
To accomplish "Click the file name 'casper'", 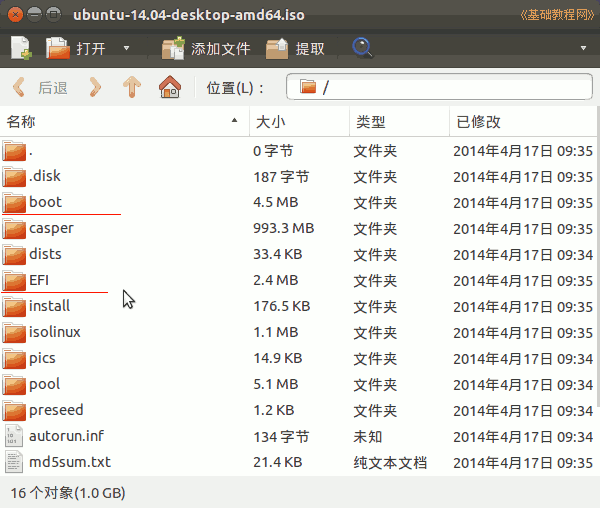I will coord(51,228).
